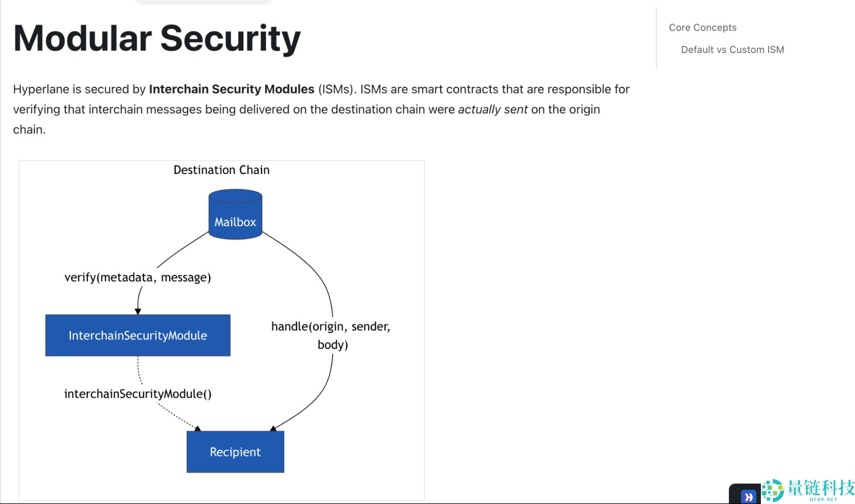Click the dotted arrowhead on Recipient's left
855x504 pixels.
tap(198, 428)
